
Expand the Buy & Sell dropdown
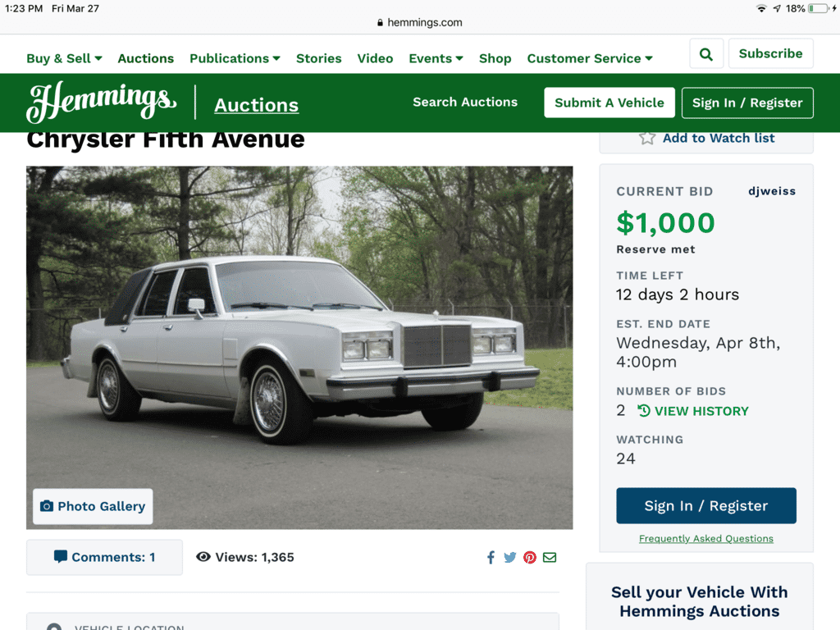[x=64, y=58]
